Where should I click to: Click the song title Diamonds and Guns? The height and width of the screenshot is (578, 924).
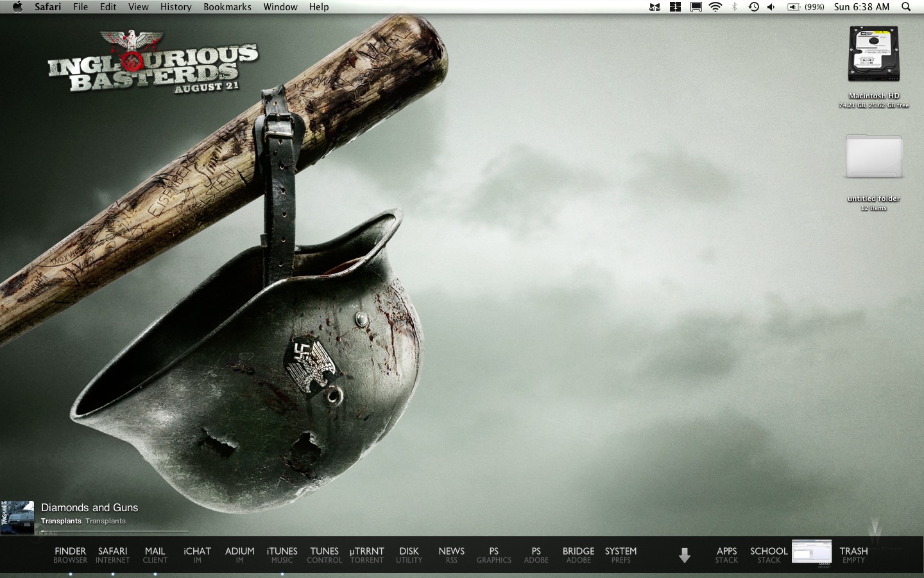pyautogui.click(x=90, y=507)
